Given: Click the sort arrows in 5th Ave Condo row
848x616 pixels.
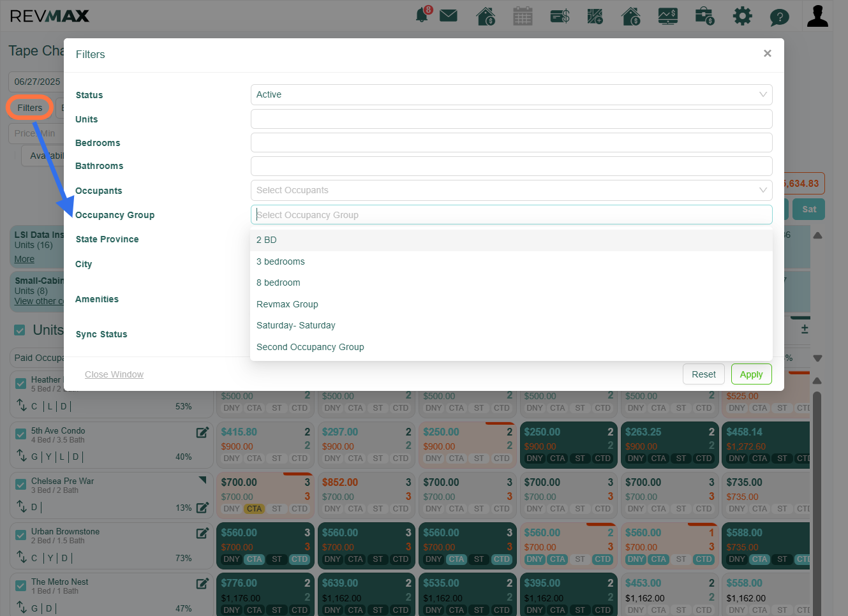Looking at the screenshot, I should (x=21, y=456).
